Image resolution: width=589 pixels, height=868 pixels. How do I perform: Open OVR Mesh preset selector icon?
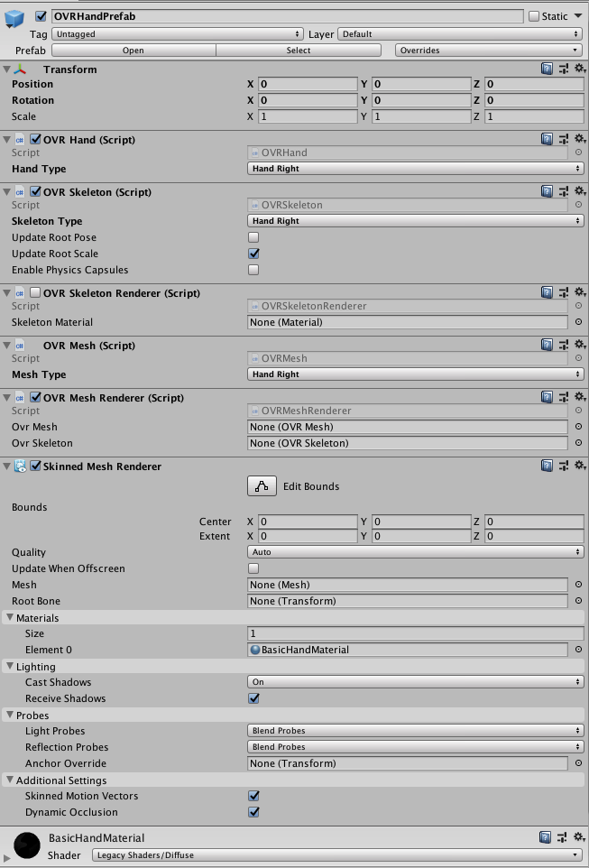[x=563, y=345]
